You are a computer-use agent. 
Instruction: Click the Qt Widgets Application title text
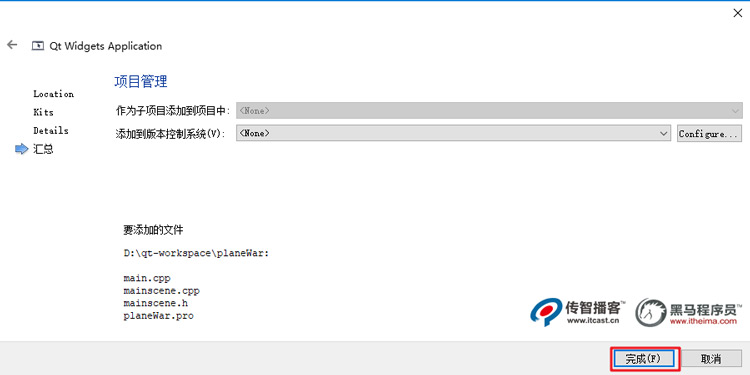coord(106,46)
